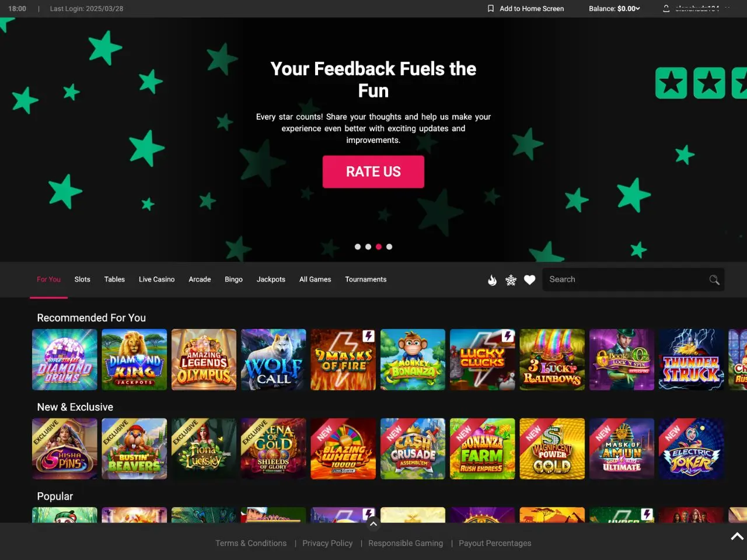Click the search magnifier icon
The height and width of the screenshot is (560, 747).
(x=714, y=280)
